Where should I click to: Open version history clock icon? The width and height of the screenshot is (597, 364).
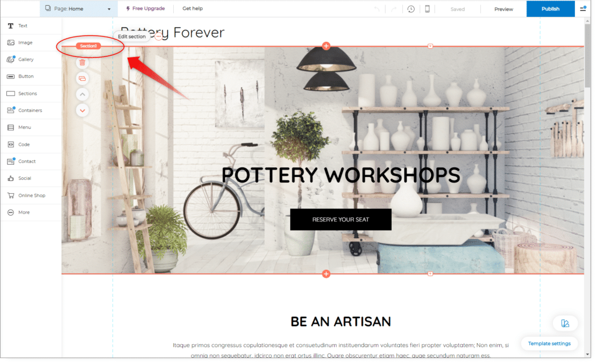[x=411, y=9]
